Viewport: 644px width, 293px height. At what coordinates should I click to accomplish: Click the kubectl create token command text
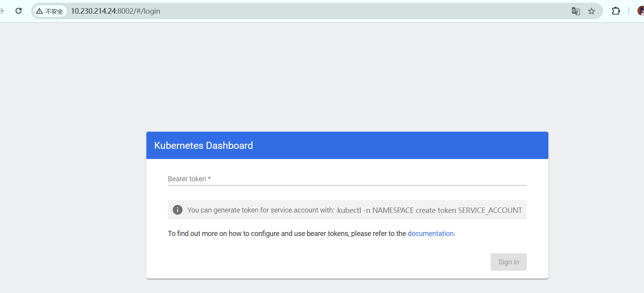[429, 210]
